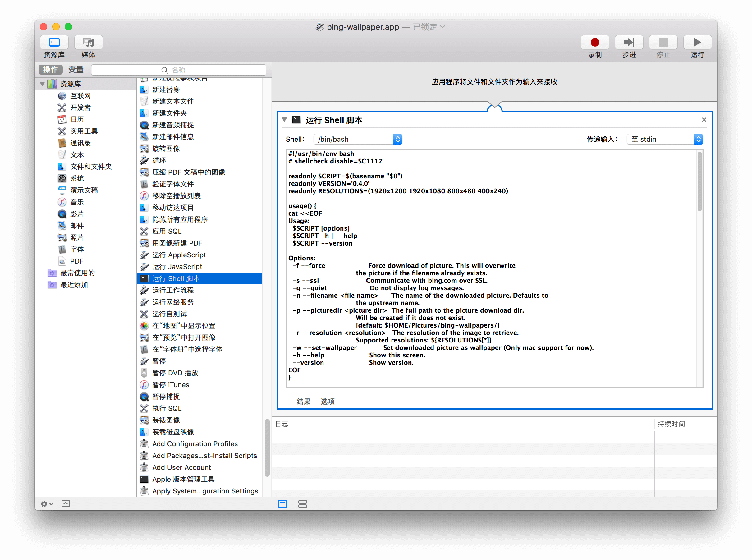Select the 旋转图像 action
The width and height of the screenshot is (752, 560).
199,149
